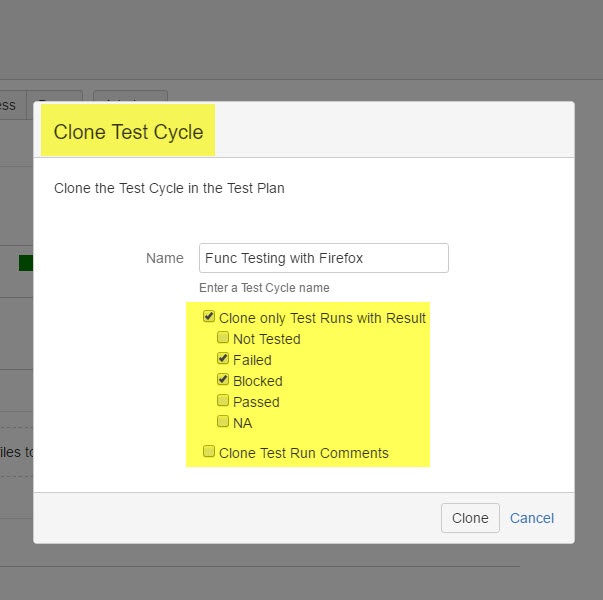Select the partially hidden tab ending in 'ess'
This screenshot has width=603, height=600.
pyautogui.click(x=12, y=105)
